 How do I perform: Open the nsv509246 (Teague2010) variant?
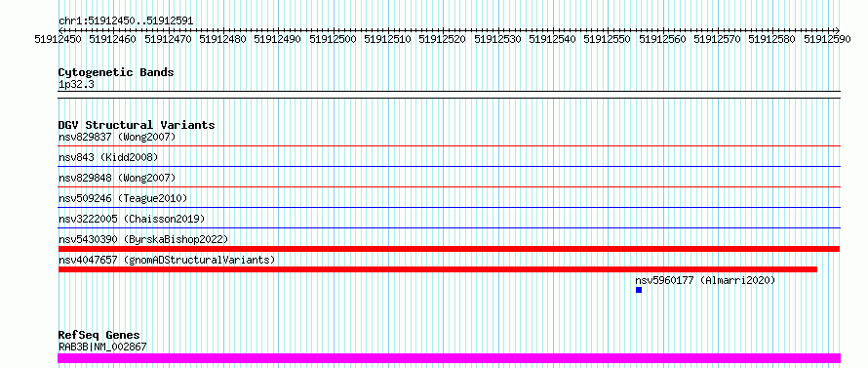pyautogui.click(x=123, y=198)
